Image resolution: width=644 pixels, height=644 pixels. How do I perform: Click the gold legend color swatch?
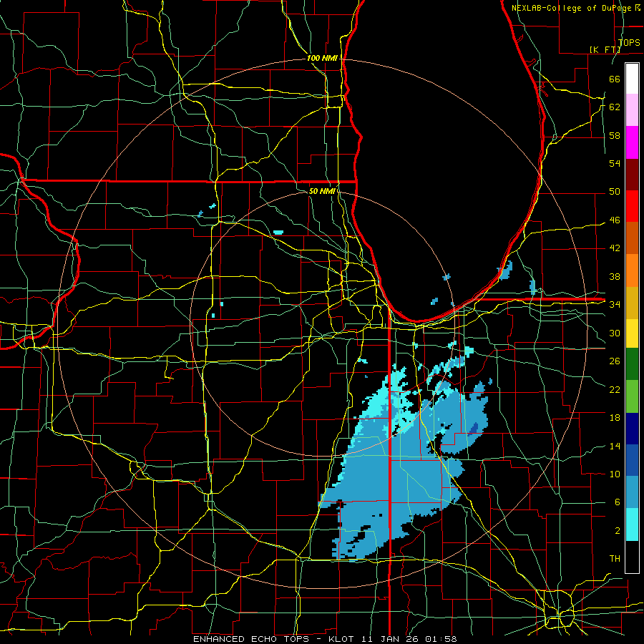632,303
